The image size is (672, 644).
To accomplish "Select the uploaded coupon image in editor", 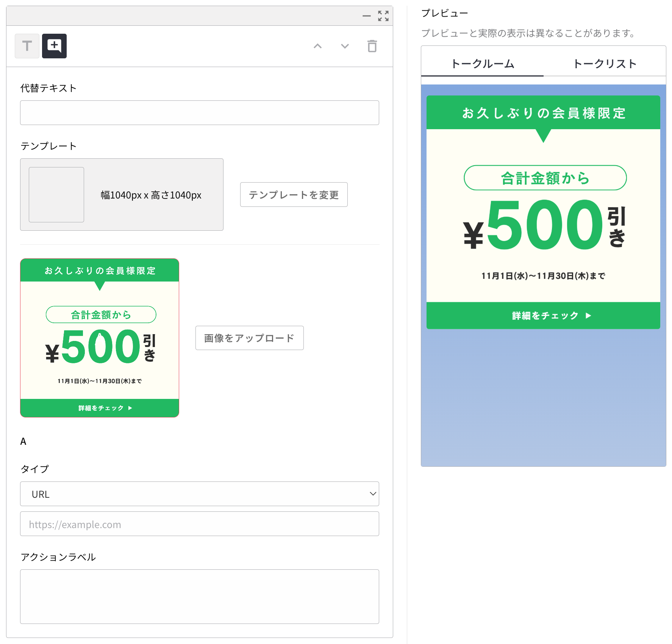I will click(100, 338).
